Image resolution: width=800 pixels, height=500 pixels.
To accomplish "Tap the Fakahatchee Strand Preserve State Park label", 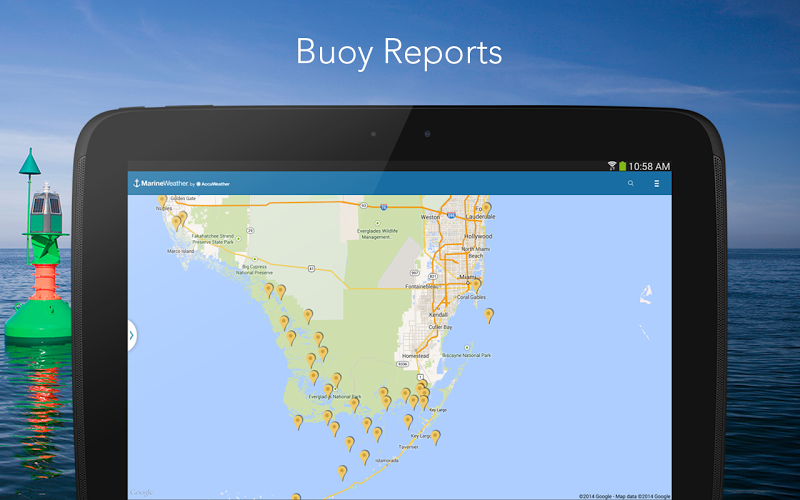I will tap(213, 239).
